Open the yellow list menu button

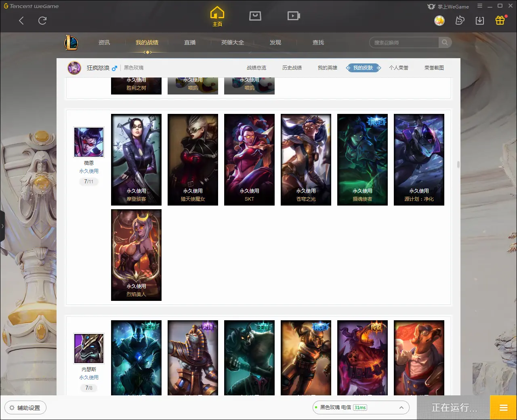click(503, 407)
